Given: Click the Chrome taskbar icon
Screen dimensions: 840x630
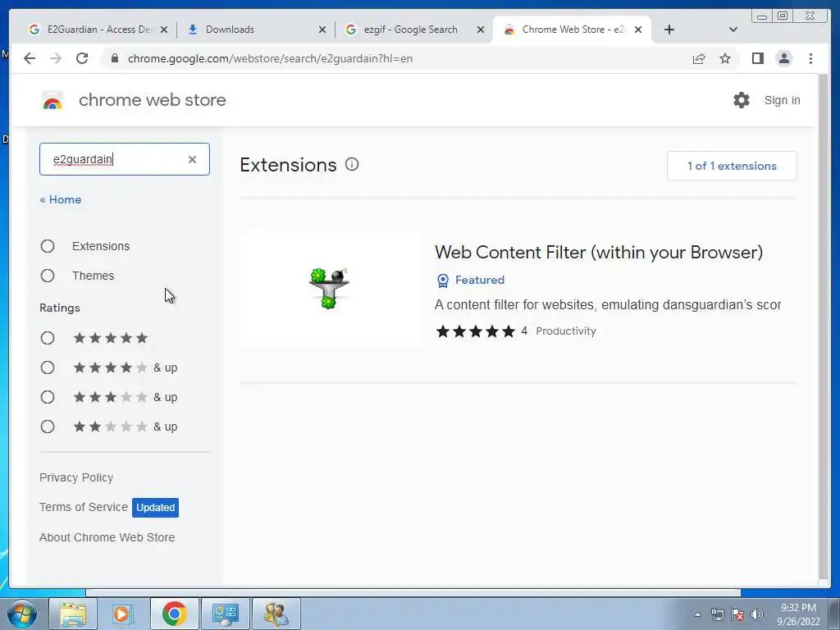Looking at the screenshot, I should click(x=174, y=614).
